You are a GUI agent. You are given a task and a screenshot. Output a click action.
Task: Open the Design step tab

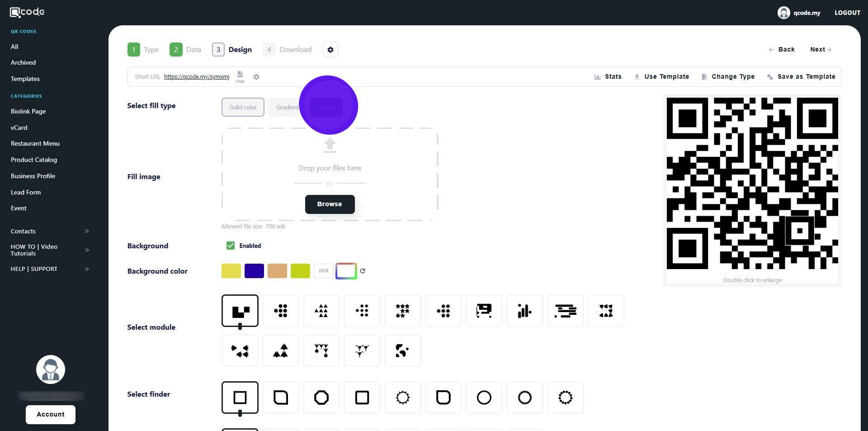(x=232, y=50)
